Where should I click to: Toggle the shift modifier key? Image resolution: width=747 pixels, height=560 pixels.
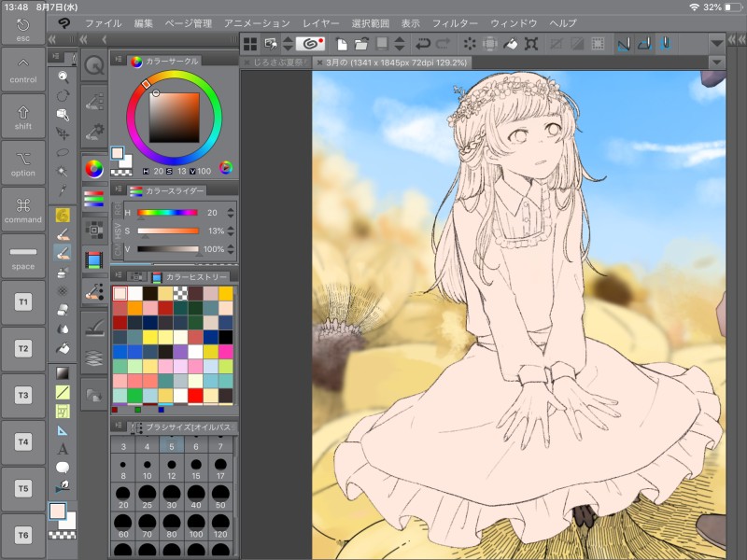[x=23, y=117]
